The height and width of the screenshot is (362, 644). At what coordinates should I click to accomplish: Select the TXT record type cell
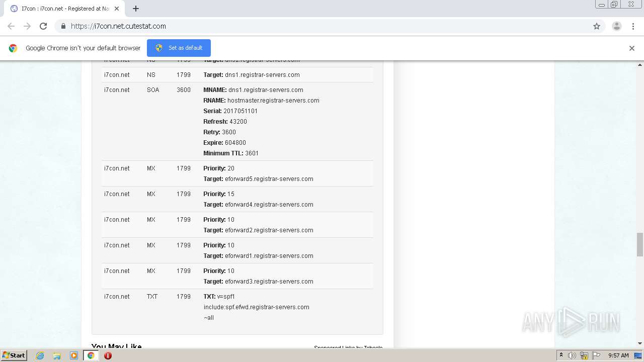coord(152,297)
